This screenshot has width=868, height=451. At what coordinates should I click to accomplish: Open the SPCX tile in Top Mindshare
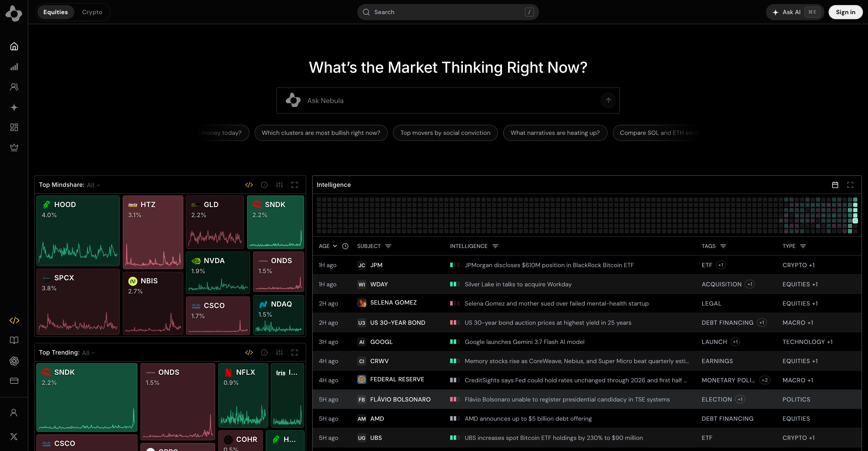[78, 302]
